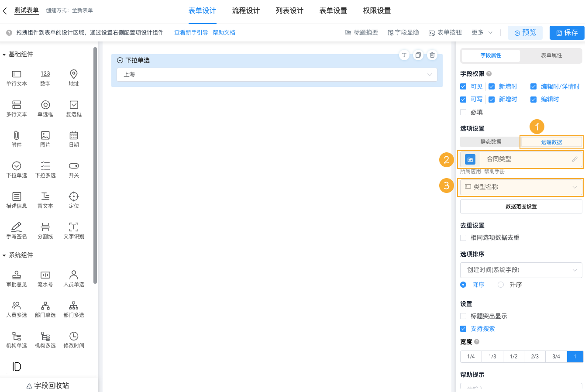Select the 图片 component in basic components
Image resolution: width=585 pixels, height=392 pixels.
click(x=45, y=139)
